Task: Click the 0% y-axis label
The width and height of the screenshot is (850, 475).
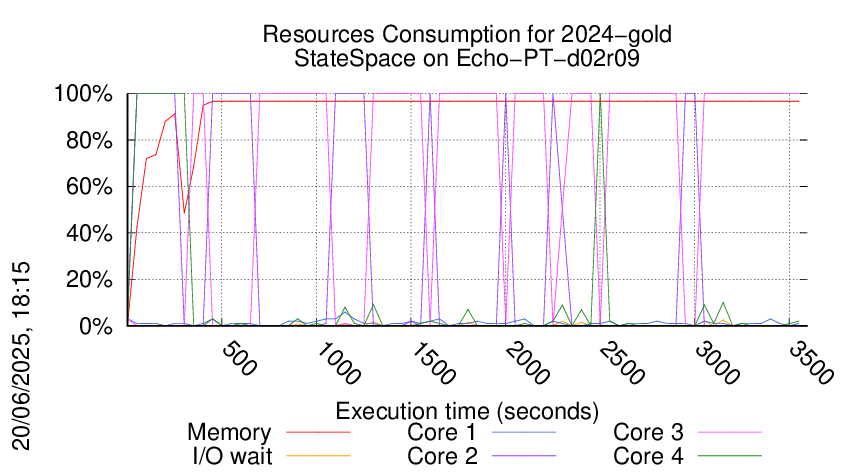Action: pos(96,326)
